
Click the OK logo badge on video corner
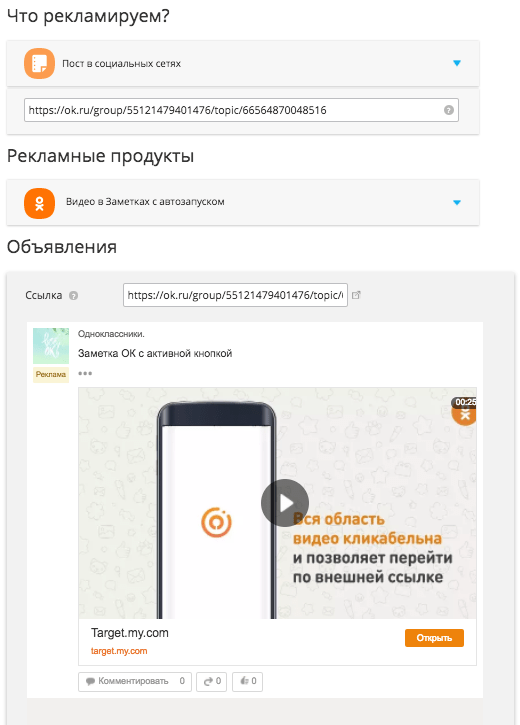pyautogui.click(x=464, y=414)
